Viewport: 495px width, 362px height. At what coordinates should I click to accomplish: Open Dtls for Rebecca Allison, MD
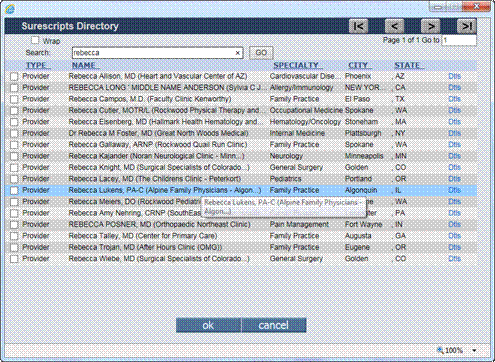[454, 76]
